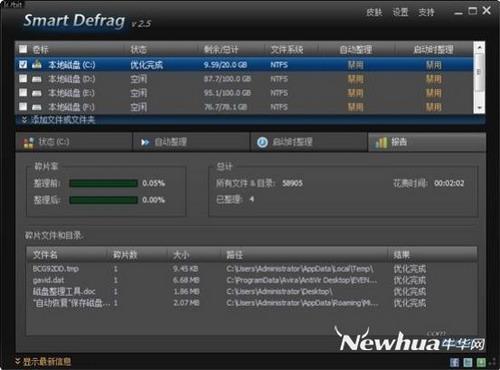Open 自动整理 tab via its double-arrow icon
The height and width of the screenshot is (370, 500).
click(145, 142)
